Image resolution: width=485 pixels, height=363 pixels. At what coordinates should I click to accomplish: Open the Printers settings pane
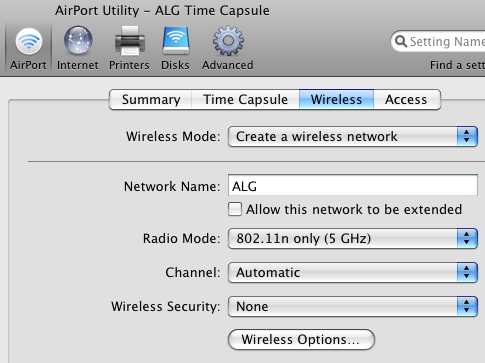[x=129, y=48]
